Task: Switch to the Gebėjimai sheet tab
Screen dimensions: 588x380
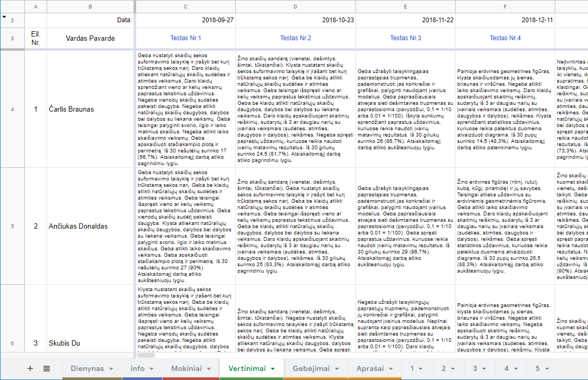Action: pyautogui.click(x=315, y=368)
